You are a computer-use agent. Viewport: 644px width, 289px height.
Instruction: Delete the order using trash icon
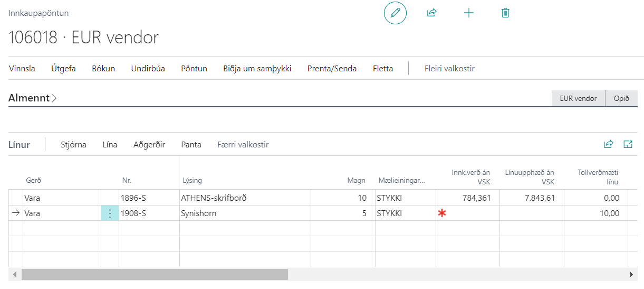(505, 13)
